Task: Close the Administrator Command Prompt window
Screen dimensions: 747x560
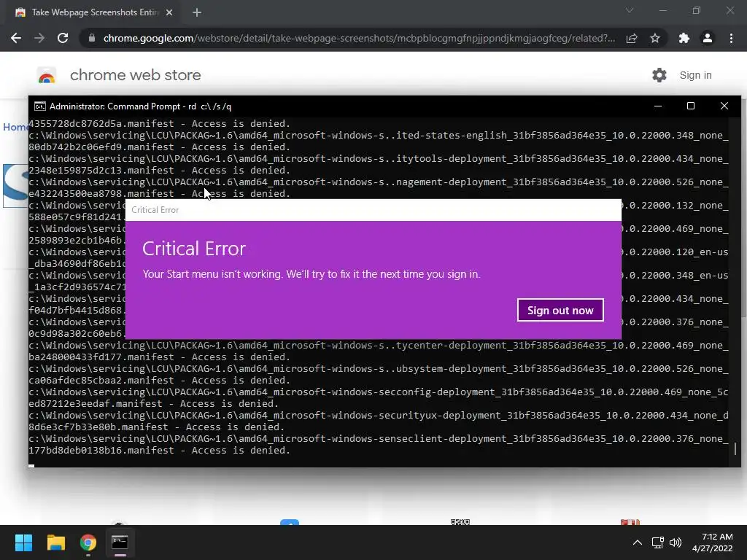Action: click(724, 106)
